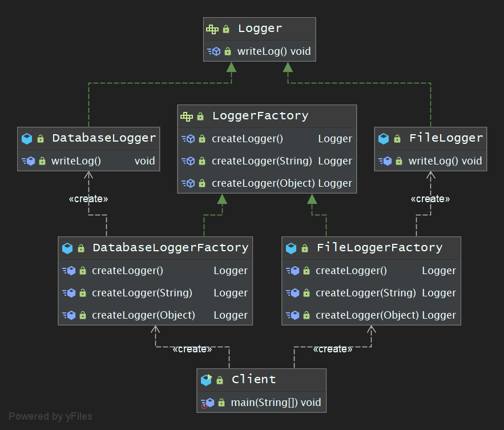Click method icon beside main(String[])

click(x=207, y=403)
